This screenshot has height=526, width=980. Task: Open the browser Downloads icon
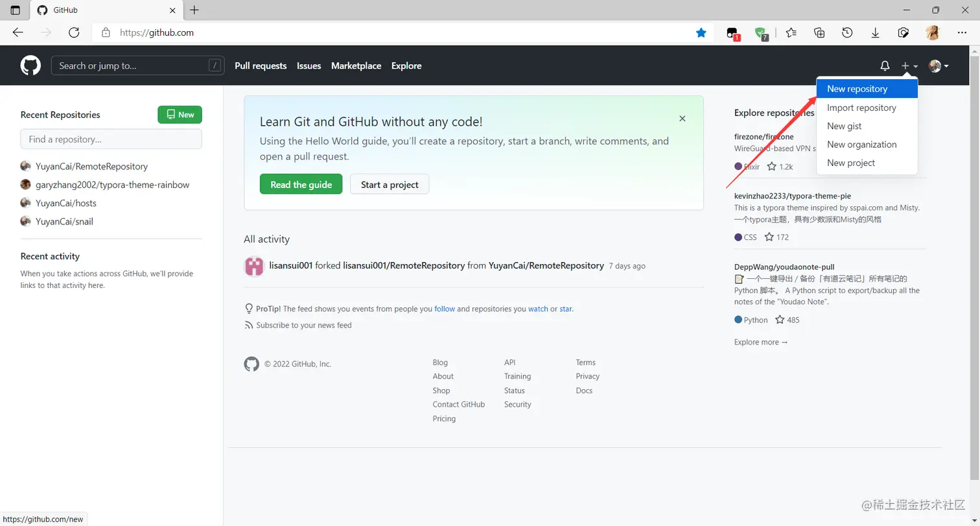pos(875,32)
